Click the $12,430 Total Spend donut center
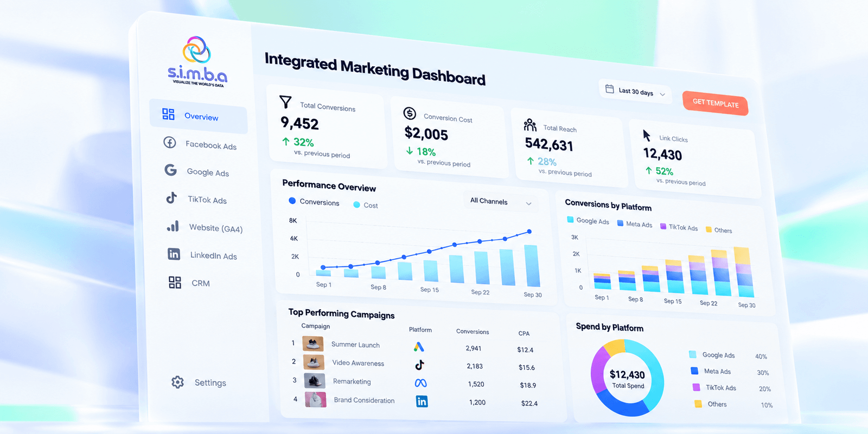This screenshot has width=868, height=434. pos(628,379)
